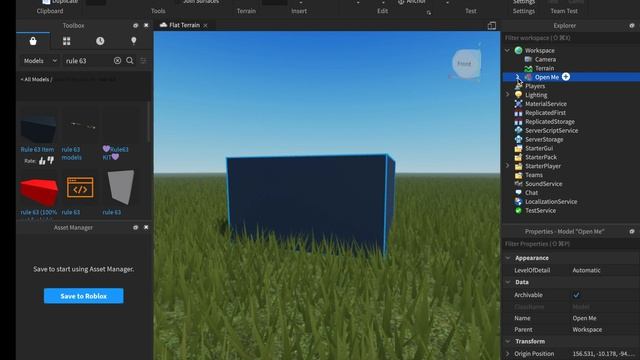Open the Rule 63 Item model link

[x=37, y=149]
